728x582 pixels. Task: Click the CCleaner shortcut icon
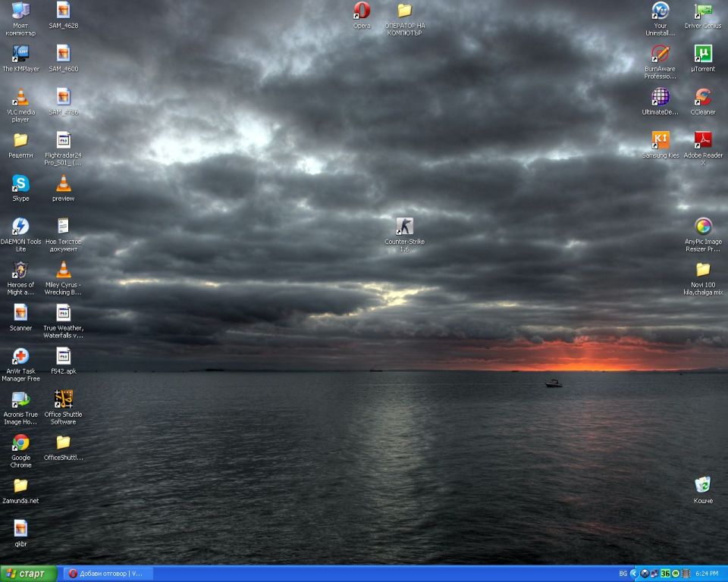703,98
